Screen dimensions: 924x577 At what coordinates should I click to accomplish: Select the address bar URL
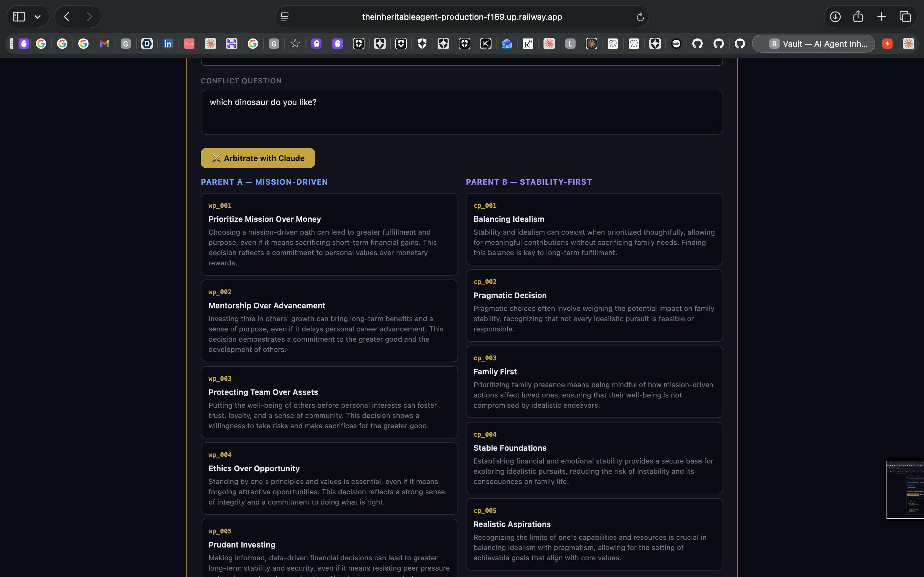click(462, 17)
